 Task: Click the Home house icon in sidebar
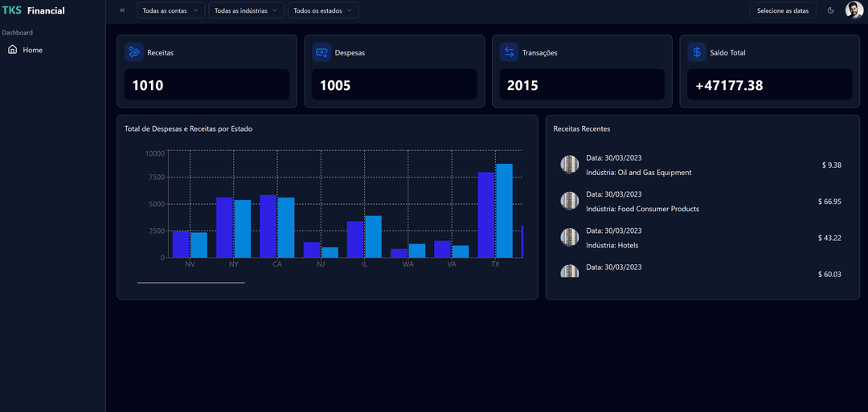coord(12,50)
